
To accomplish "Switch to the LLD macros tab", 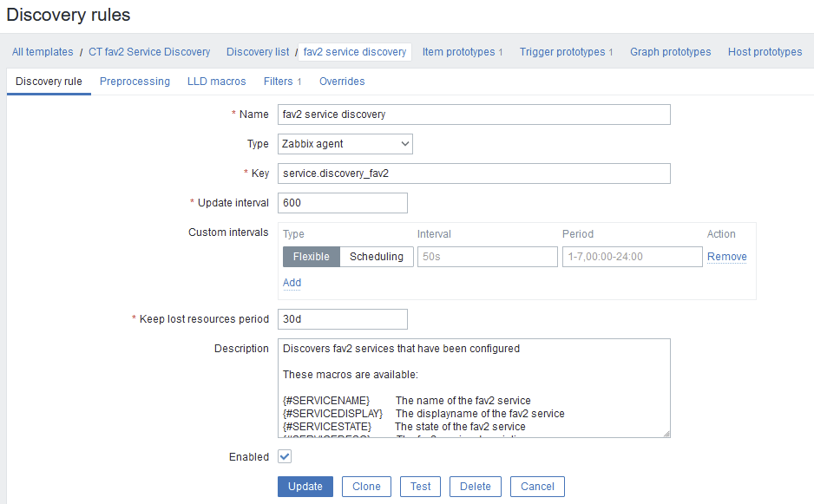I will point(216,82).
